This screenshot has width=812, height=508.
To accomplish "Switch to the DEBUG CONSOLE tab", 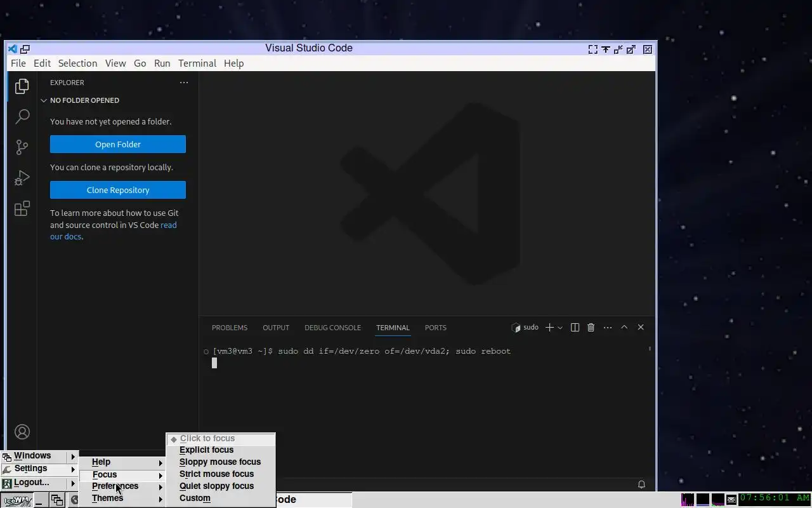I will pyautogui.click(x=332, y=328).
